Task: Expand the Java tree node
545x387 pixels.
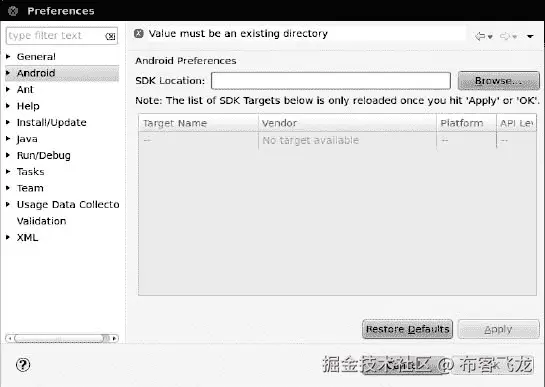Action: point(8,138)
